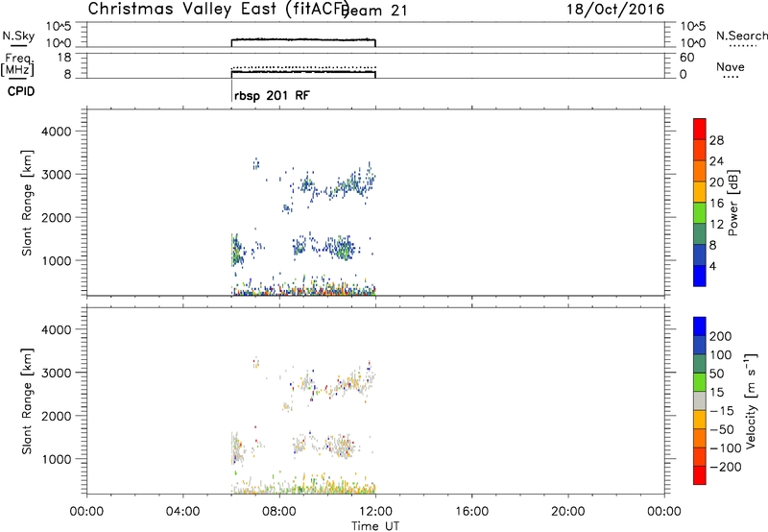Click the 'Time UT' x-axis label

[375, 526]
